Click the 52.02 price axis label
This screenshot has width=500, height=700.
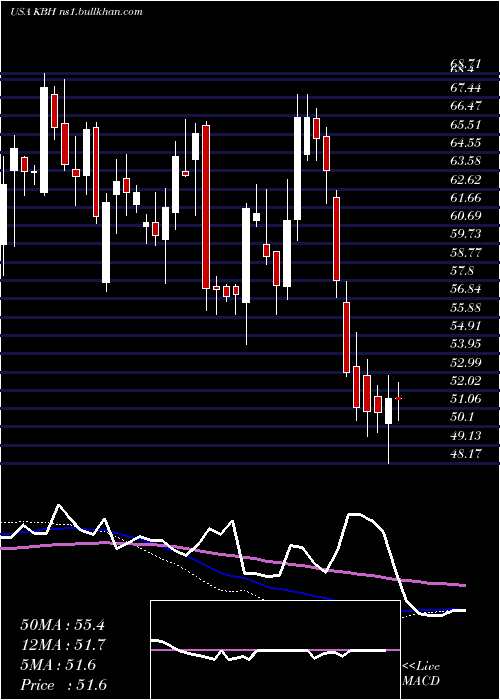point(465,381)
